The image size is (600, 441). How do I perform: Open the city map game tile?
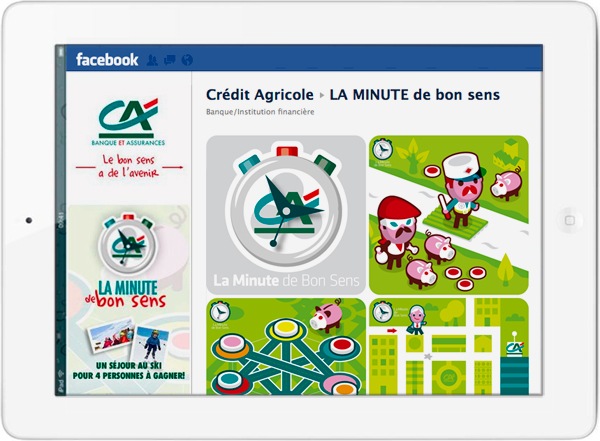448,346
